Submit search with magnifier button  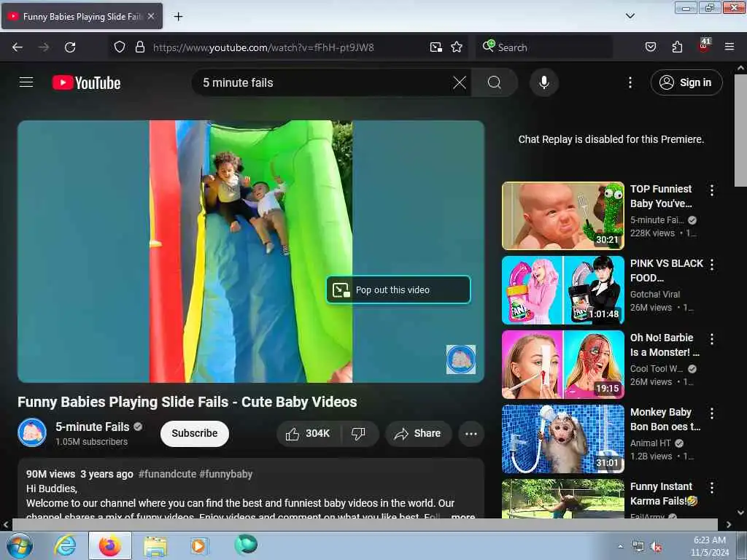tap(494, 82)
